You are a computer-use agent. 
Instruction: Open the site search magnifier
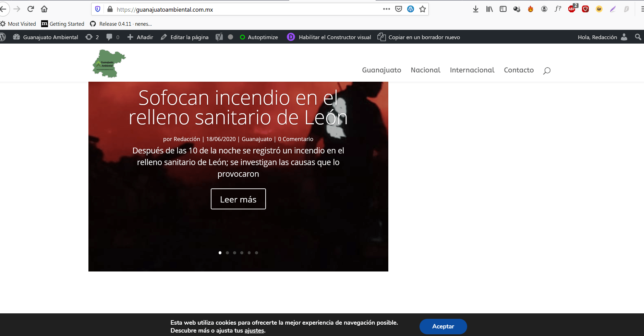547,71
